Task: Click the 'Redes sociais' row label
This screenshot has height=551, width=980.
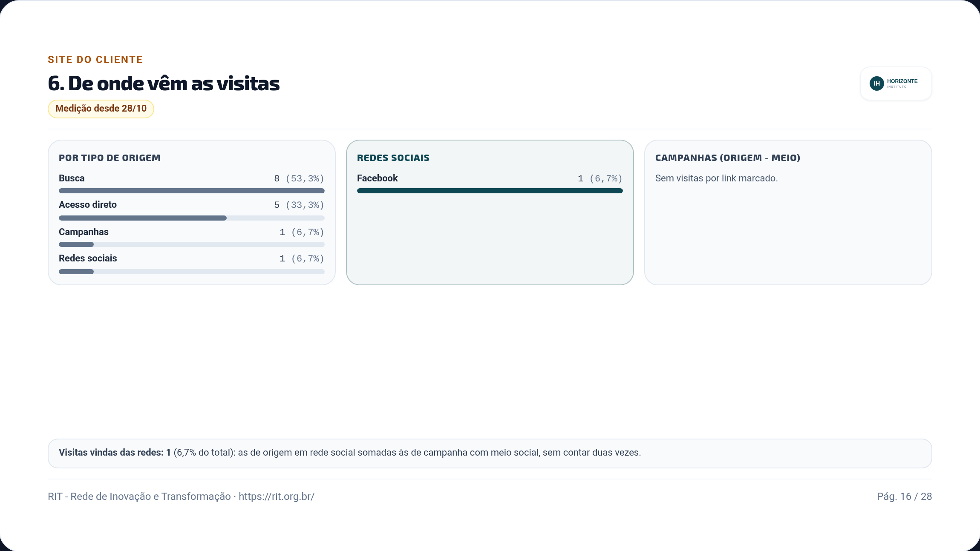Action: pos(88,258)
